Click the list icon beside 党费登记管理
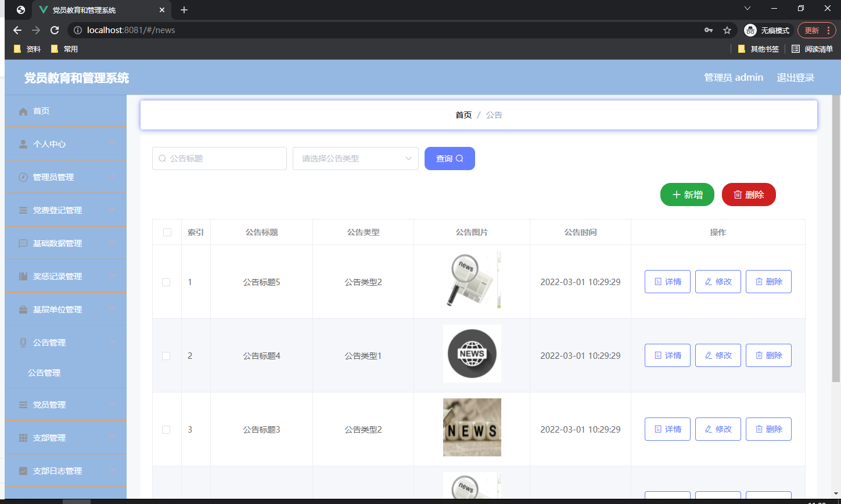This screenshot has width=841, height=504. (23, 210)
